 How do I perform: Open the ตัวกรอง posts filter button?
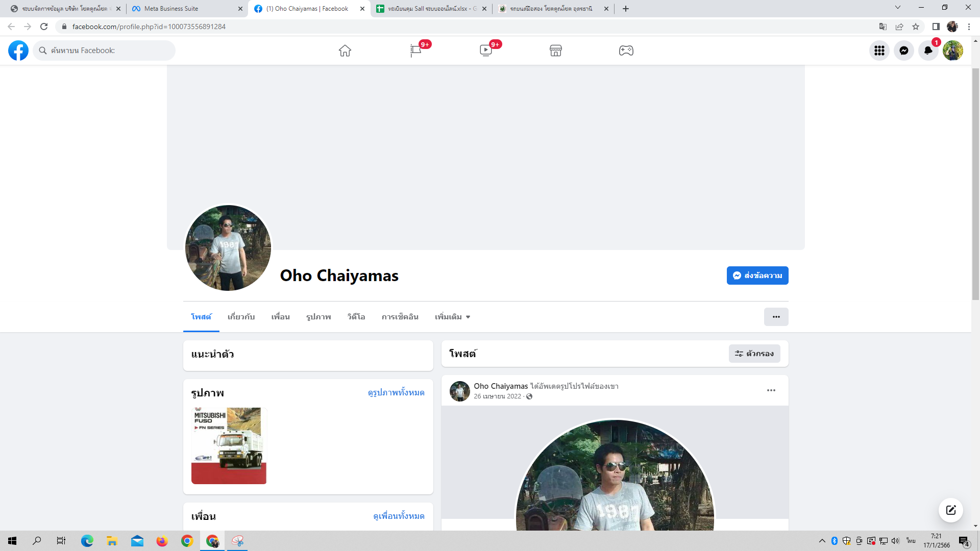click(754, 354)
